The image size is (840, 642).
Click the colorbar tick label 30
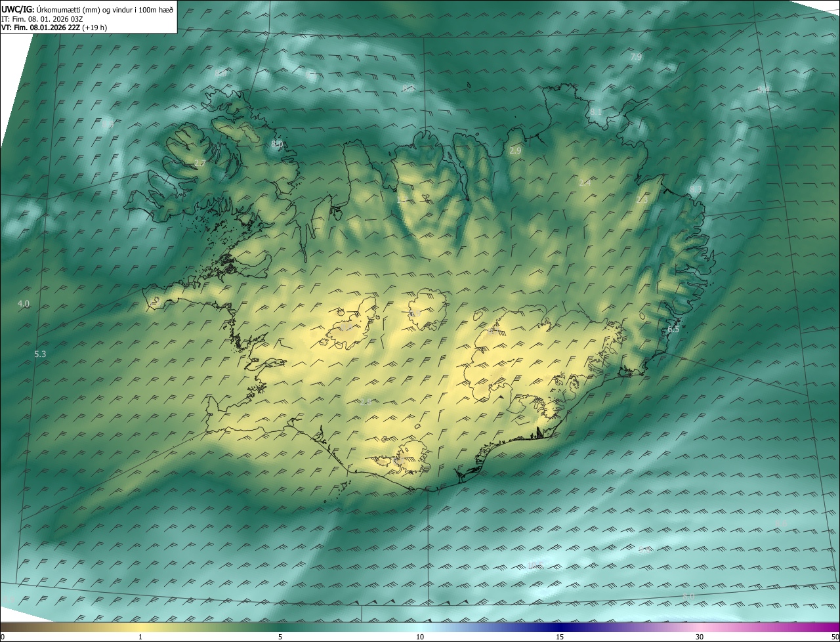pyautogui.click(x=700, y=637)
